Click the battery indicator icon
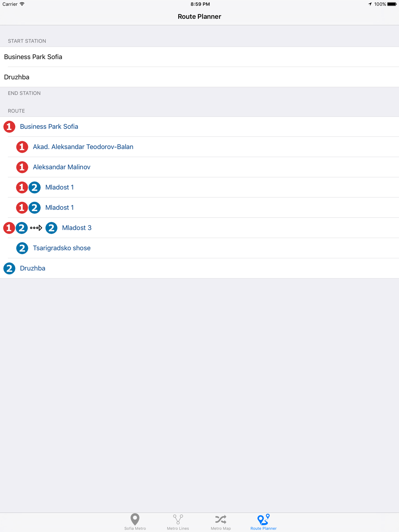Screen dimensions: 399x532 coord(392,4)
